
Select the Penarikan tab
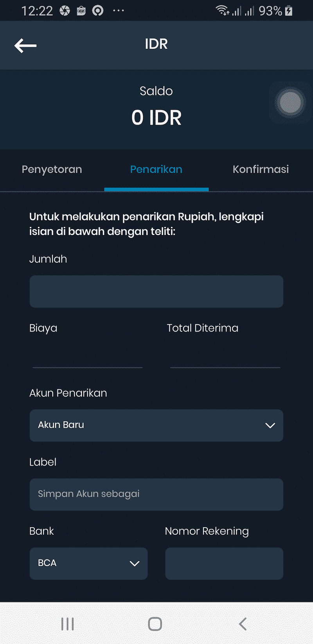(x=156, y=169)
